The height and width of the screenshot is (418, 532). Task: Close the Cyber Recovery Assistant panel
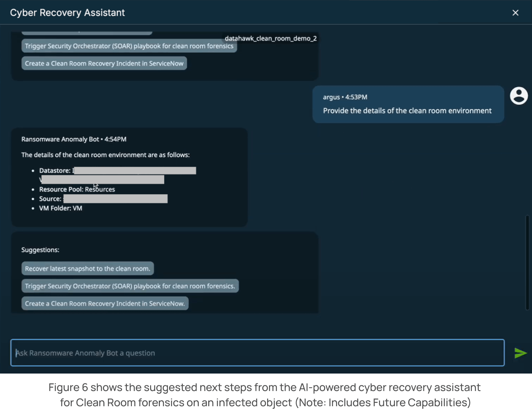click(x=515, y=13)
